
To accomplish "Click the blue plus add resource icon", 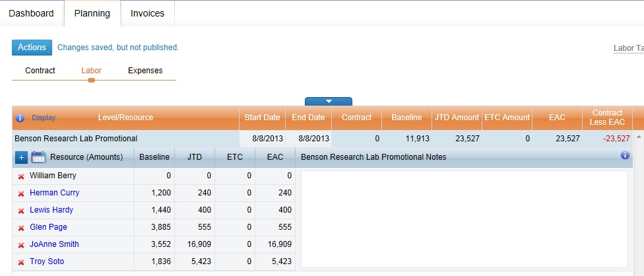I will [20, 157].
